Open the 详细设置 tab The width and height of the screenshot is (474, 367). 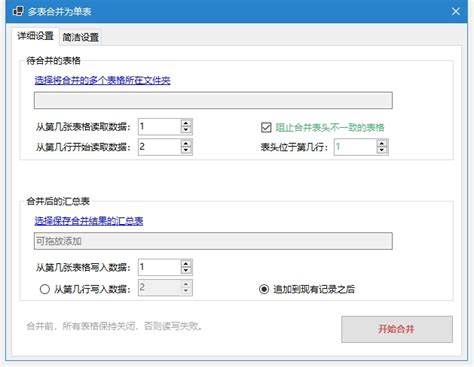pos(35,36)
